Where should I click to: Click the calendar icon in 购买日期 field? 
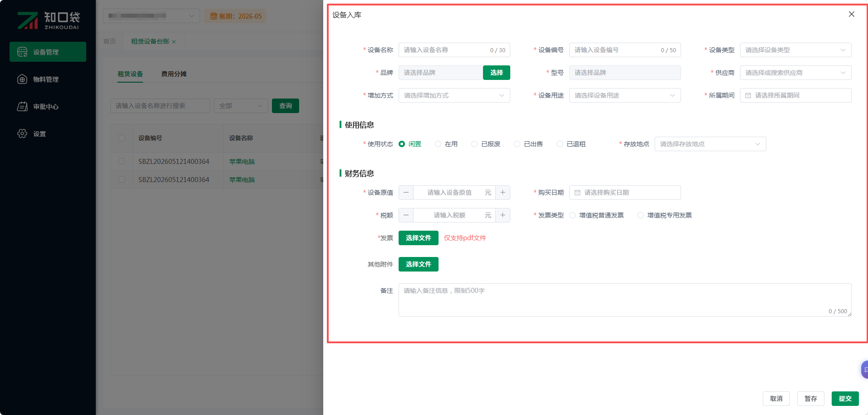pos(577,193)
